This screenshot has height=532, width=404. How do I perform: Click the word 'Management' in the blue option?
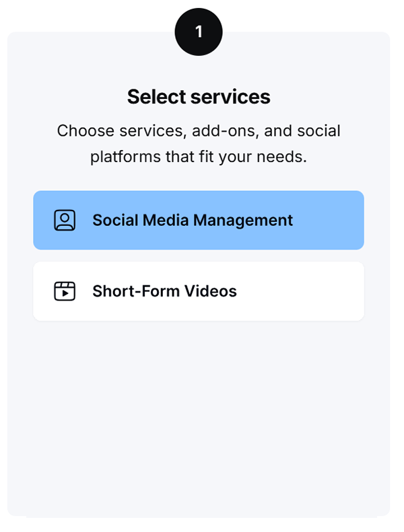(x=243, y=221)
